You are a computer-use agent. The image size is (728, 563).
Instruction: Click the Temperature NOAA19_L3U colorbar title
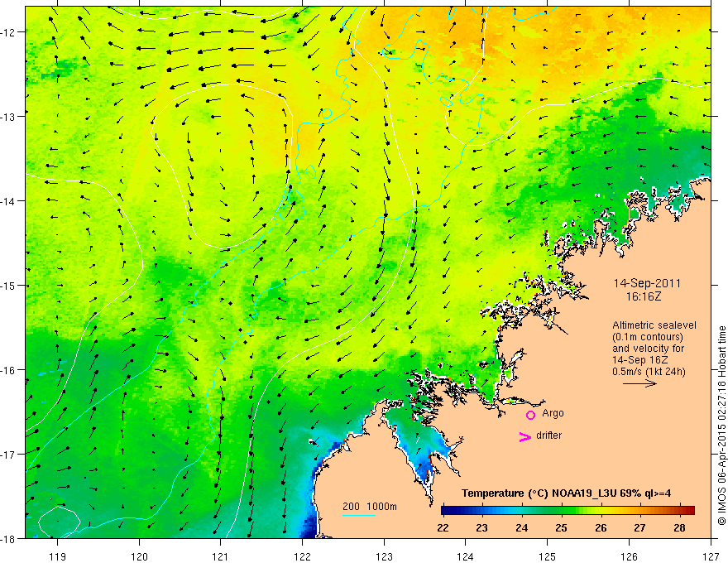tap(566, 493)
